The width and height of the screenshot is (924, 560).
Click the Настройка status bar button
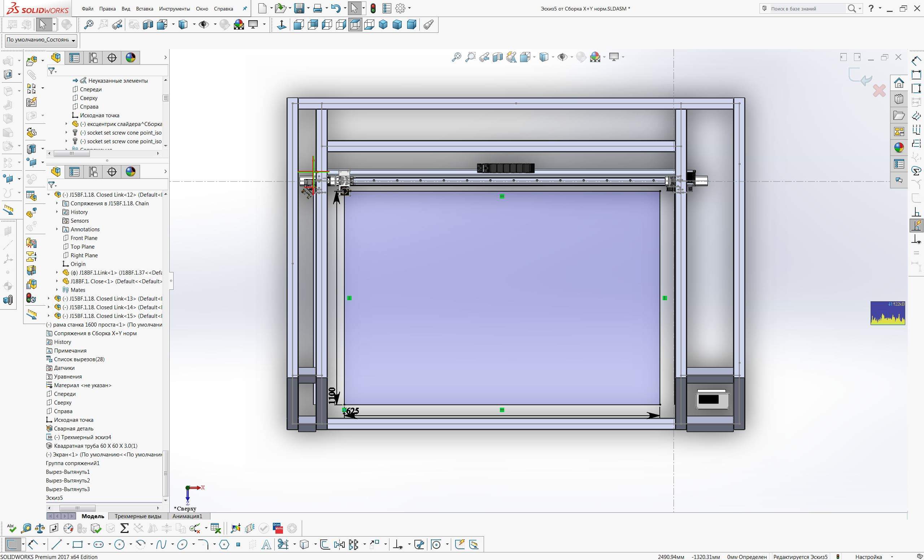coord(868,557)
